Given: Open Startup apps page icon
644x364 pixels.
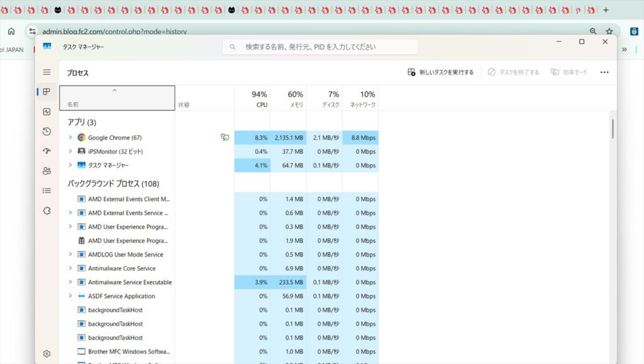Looking at the screenshot, I should click(47, 151).
